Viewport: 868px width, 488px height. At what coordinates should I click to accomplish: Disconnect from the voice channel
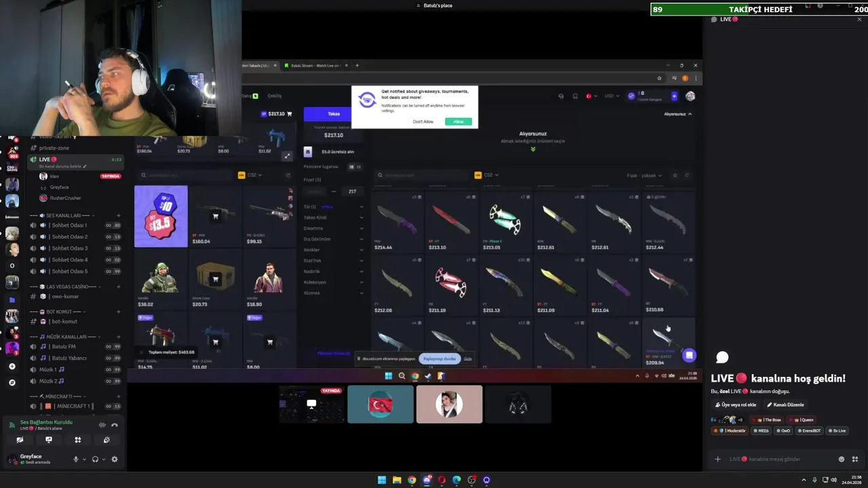click(x=115, y=425)
